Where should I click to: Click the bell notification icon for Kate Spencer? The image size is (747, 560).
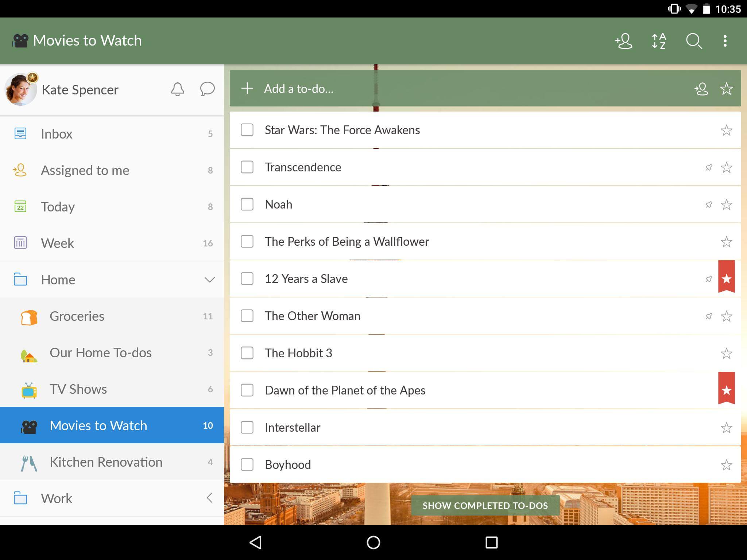click(x=178, y=89)
